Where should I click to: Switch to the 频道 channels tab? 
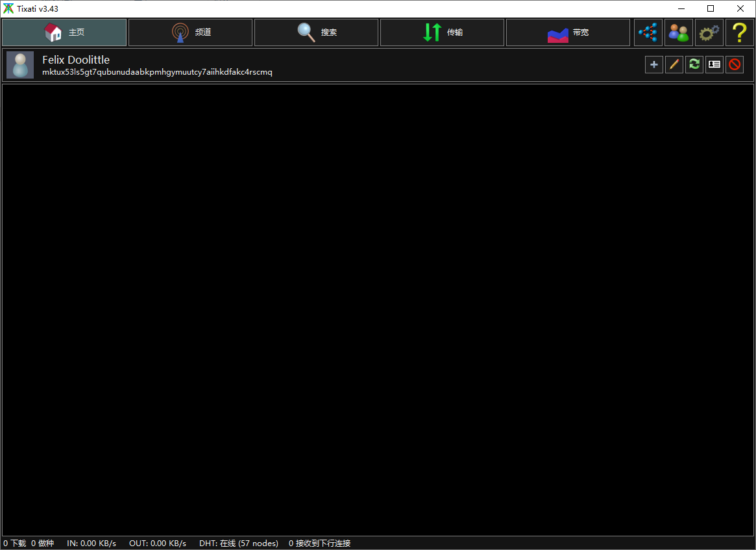point(190,32)
